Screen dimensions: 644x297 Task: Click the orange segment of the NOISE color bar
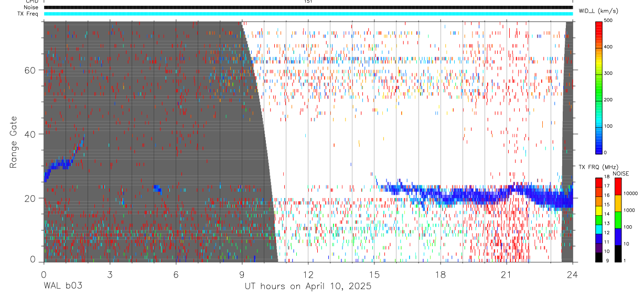point(617,203)
